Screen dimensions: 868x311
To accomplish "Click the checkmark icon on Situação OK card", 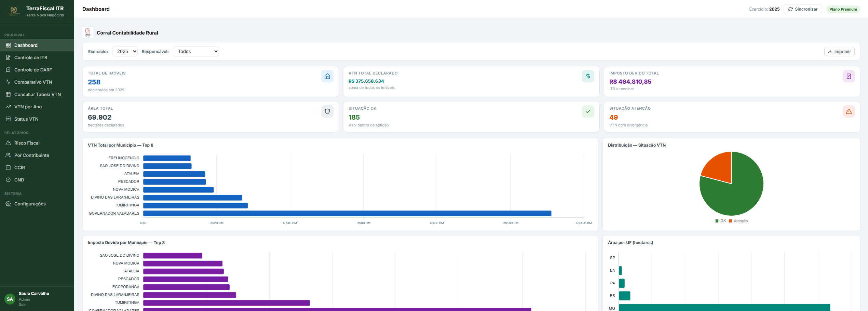I will point(588,111).
